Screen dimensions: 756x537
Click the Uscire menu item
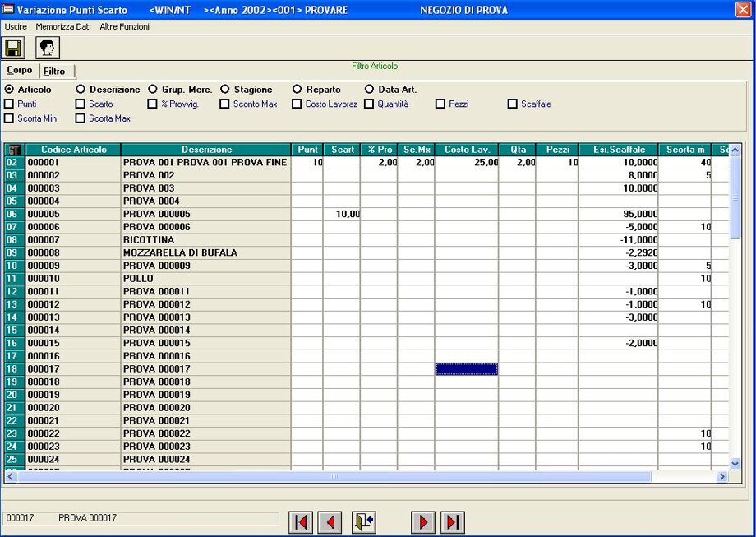[16, 26]
